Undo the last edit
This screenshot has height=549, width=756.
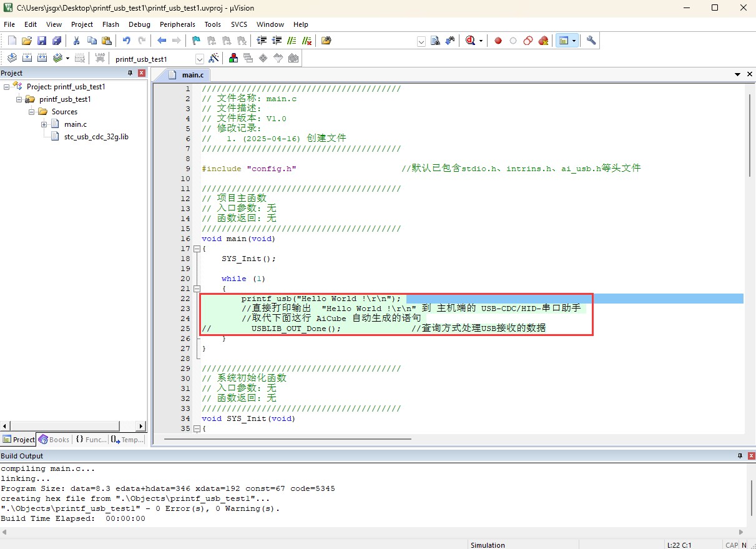coord(127,41)
